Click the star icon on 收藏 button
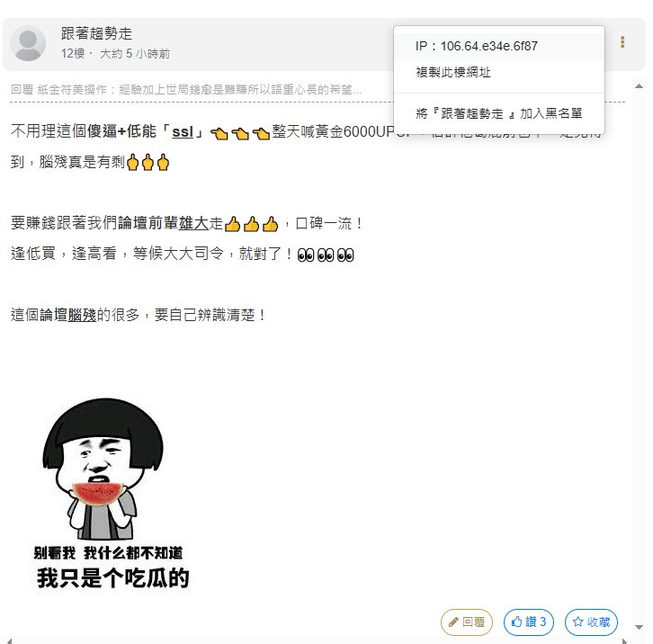 [x=578, y=622]
